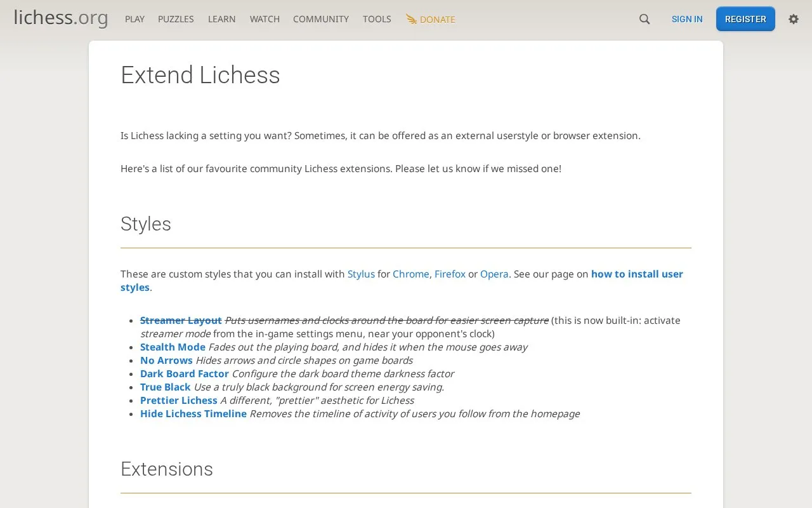Open the PUZZLES menu

(176, 19)
